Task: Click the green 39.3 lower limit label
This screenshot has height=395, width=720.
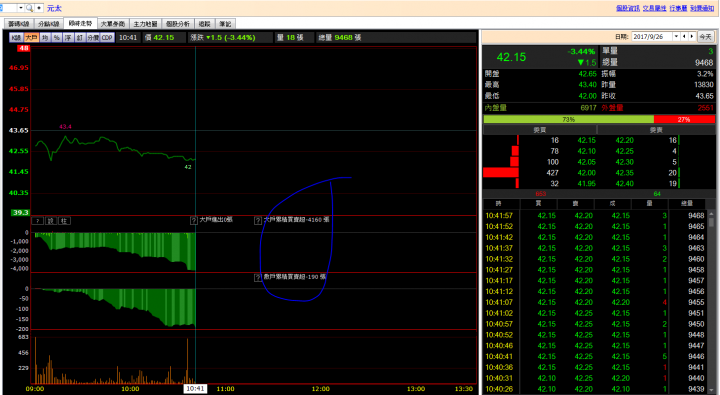Action: 20,213
